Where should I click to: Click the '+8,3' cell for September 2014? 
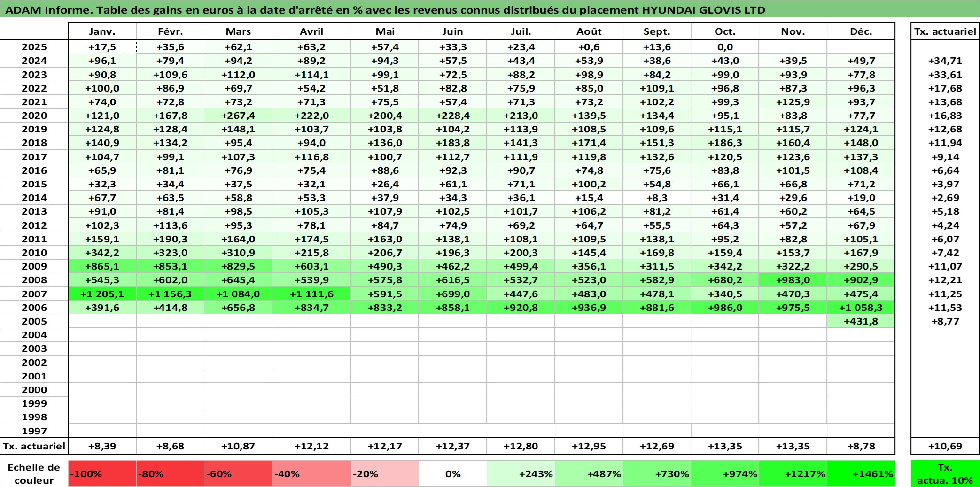[x=657, y=198]
